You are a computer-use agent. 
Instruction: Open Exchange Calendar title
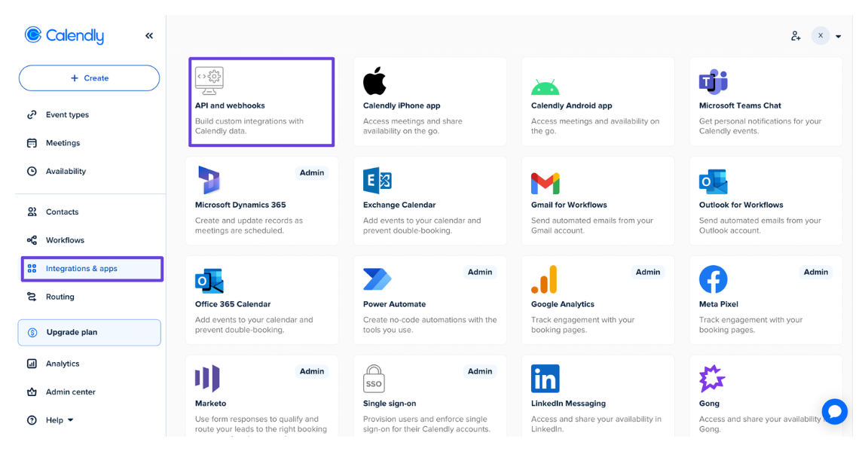pos(399,205)
